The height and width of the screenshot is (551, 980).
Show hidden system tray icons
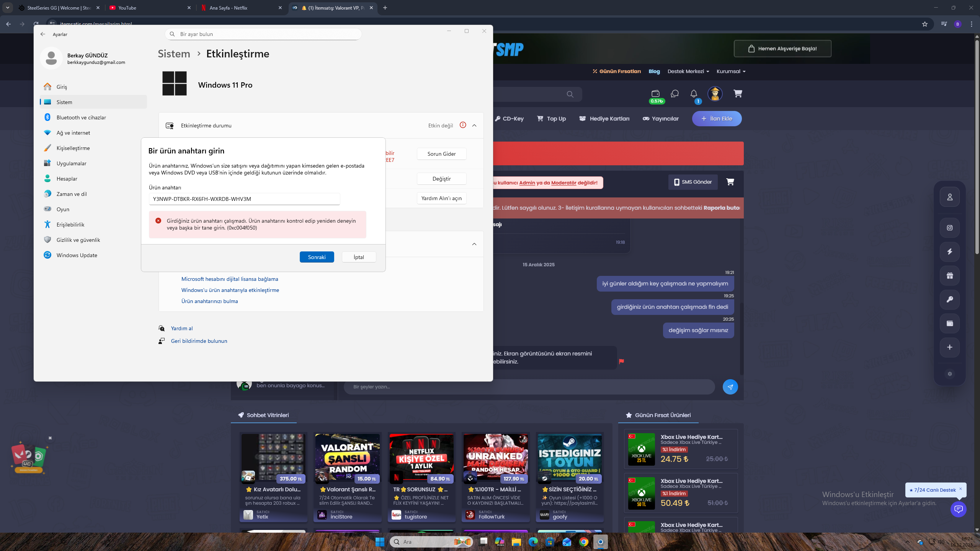point(908,542)
